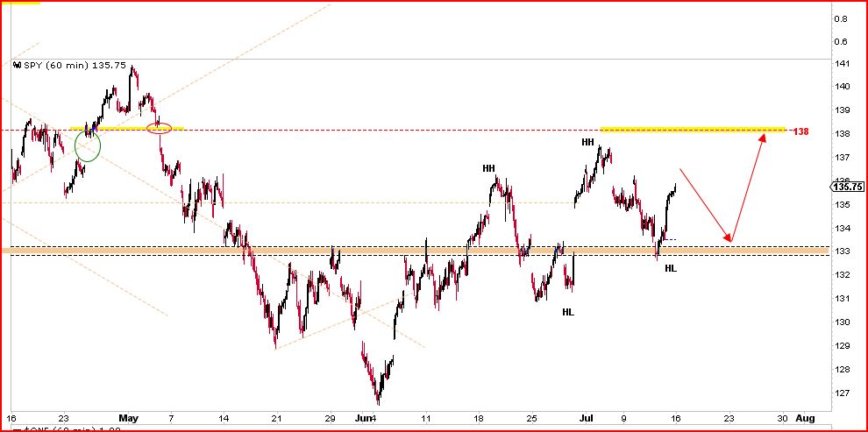The width and height of the screenshot is (868, 432).
Task: Click the 133 price axis label
Action: 843,251
